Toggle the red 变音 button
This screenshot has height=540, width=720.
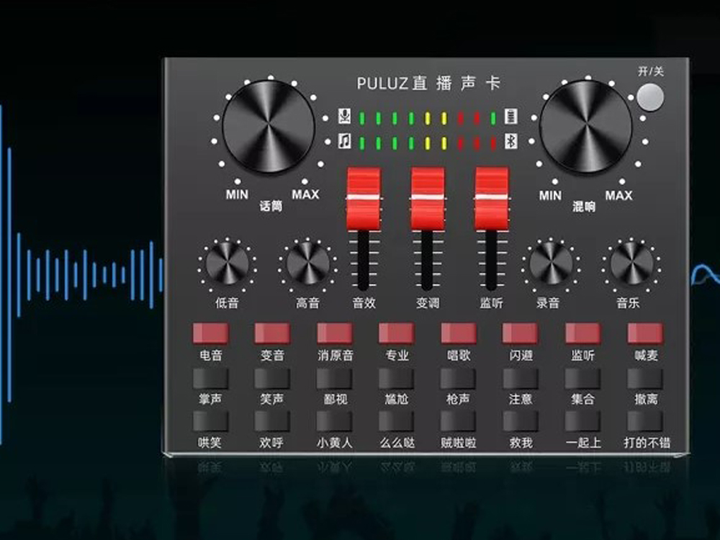[x=273, y=333]
